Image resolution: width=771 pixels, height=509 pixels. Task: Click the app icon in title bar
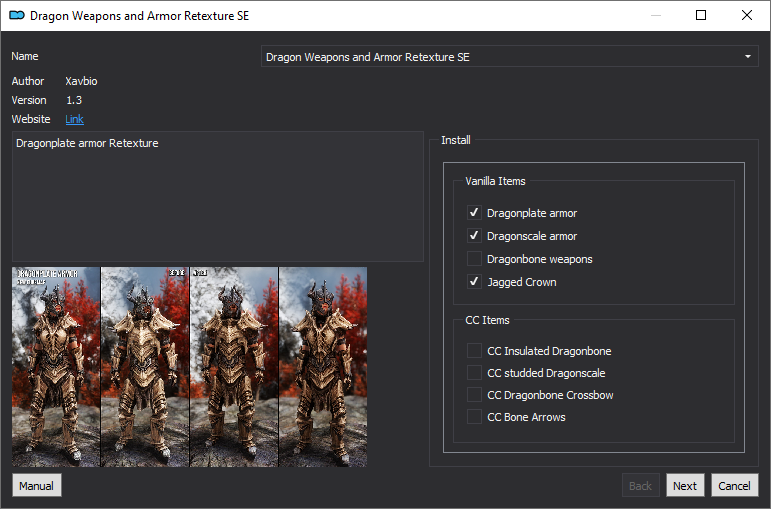17,16
